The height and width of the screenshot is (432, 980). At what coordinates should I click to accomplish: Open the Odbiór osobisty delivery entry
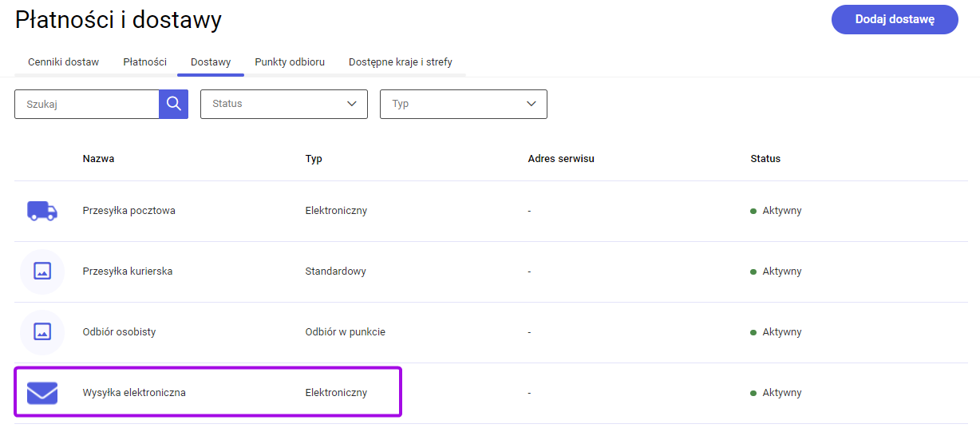[x=120, y=332]
